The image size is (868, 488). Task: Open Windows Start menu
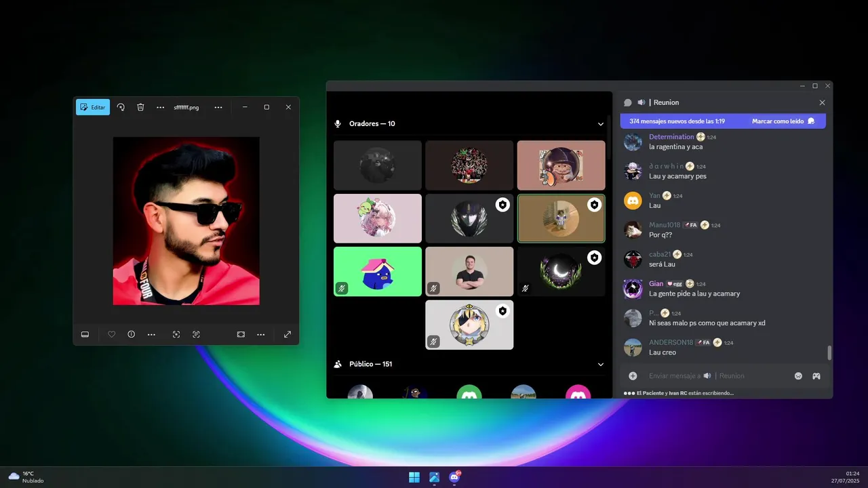414,477
